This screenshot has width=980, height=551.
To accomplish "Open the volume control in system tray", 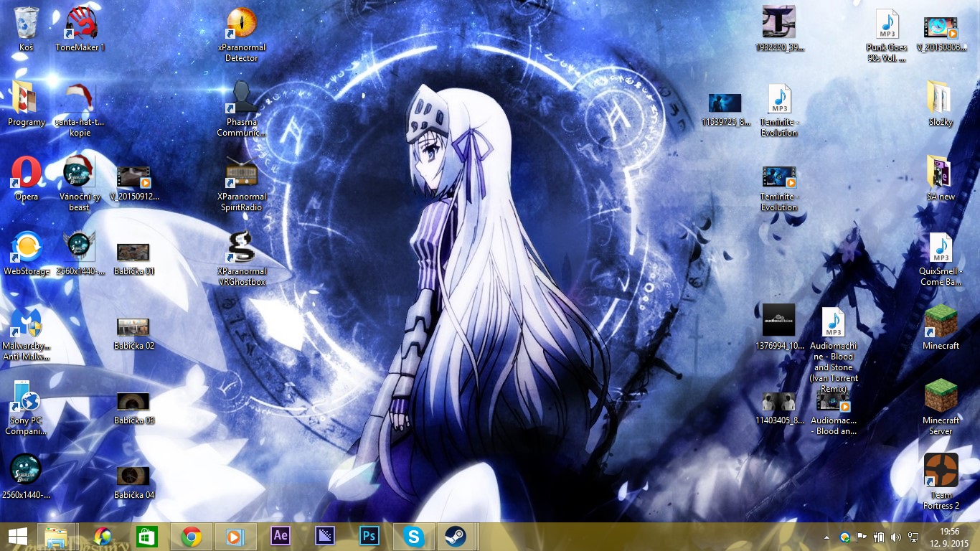I will tap(895, 537).
